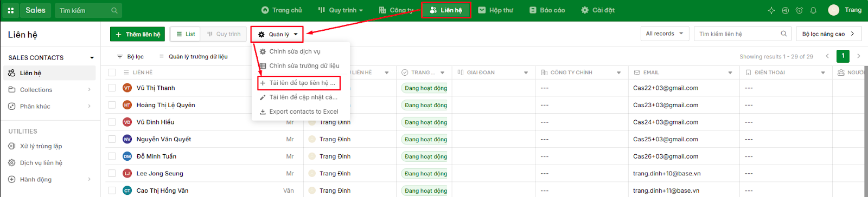The width and height of the screenshot is (868, 197).
Task: Click Bộ lọc filter button
Action: (x=130, y=56)
